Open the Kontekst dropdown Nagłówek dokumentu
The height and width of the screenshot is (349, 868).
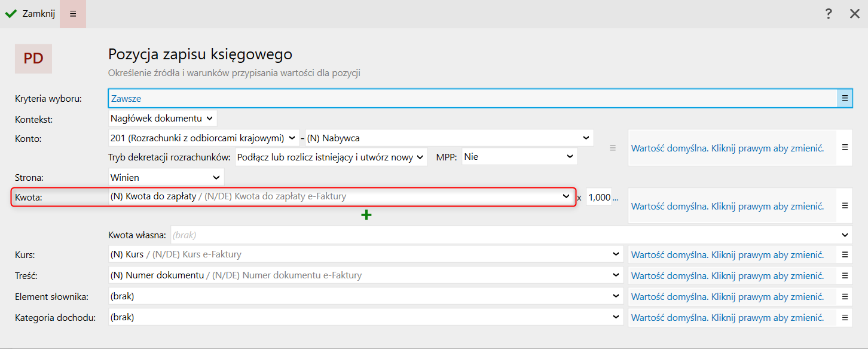[x=162, y=118]
